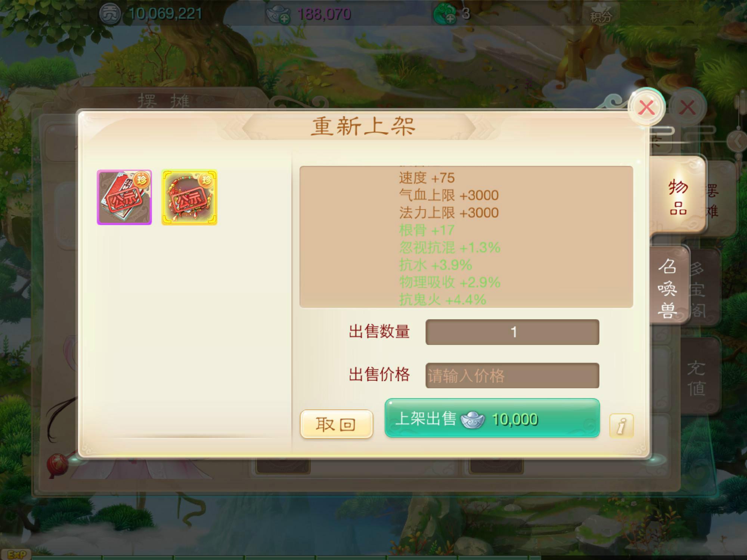Tap the contribution coin icon
The image size is (747, 560).
coord(109,14)
